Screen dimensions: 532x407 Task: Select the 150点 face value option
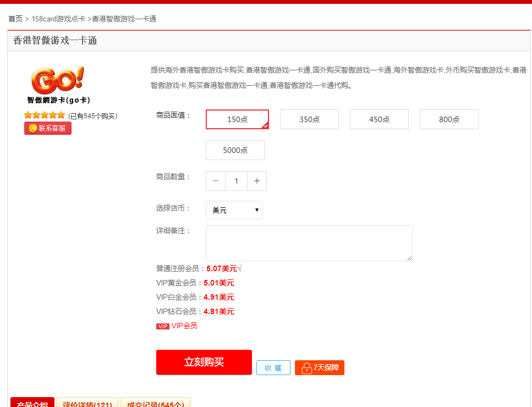237,119
